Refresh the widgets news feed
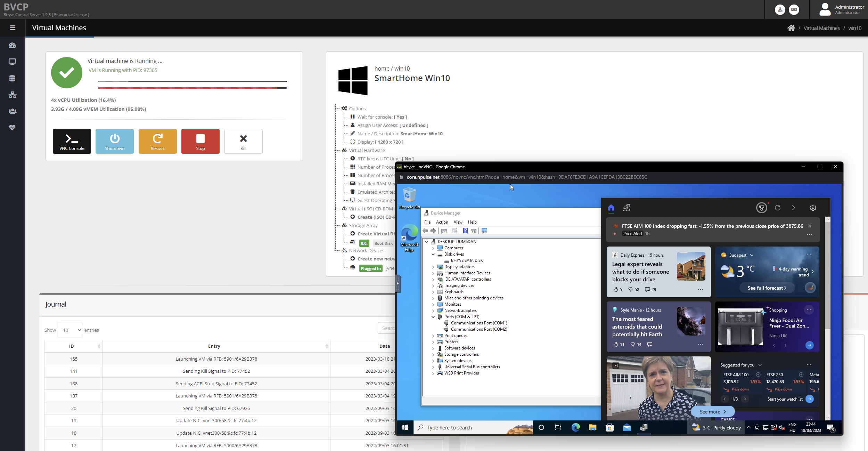The image size is (868, 451). 778,208
